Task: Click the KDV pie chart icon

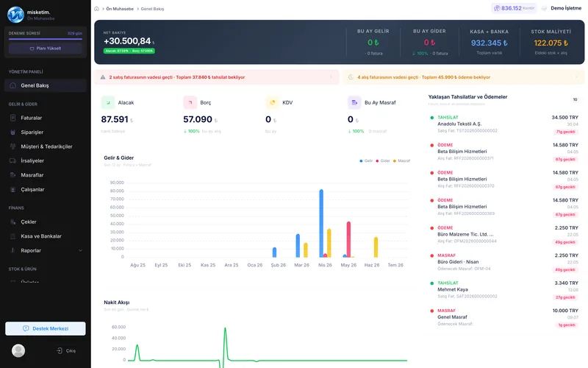Action: tap(272, 102)
